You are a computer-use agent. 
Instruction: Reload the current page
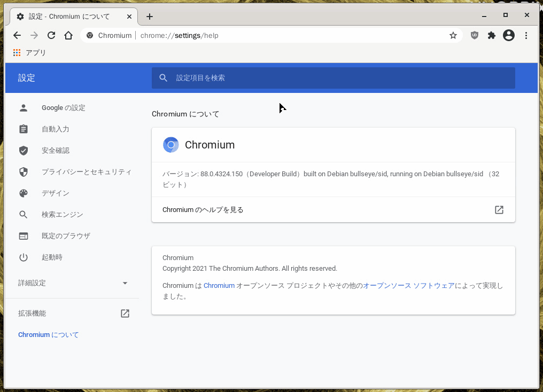pyautogui.click(x=51, y=35)
